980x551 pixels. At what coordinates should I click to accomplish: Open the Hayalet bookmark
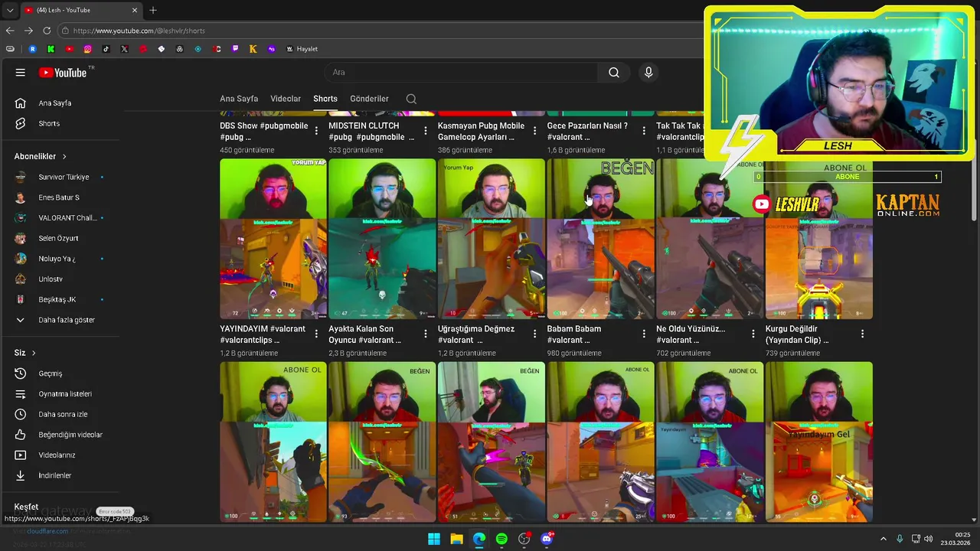coord(302,49)
